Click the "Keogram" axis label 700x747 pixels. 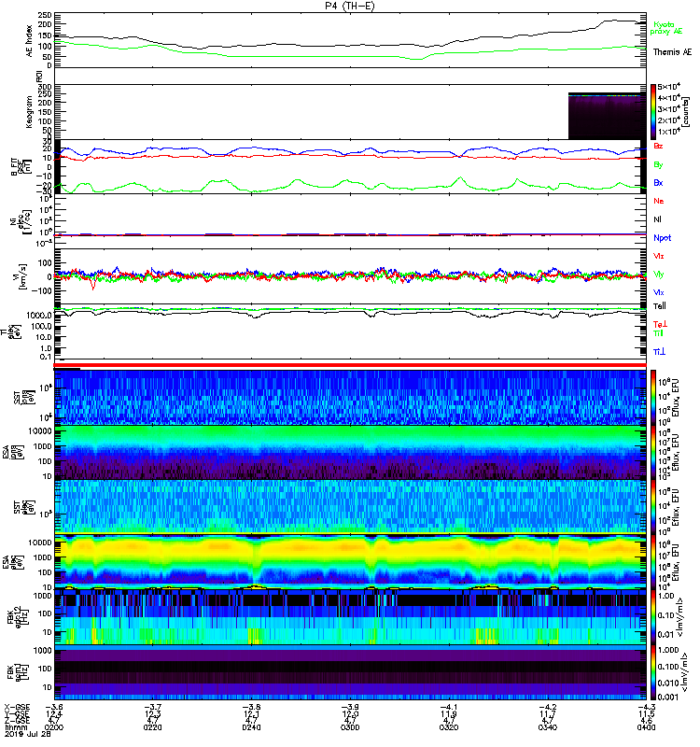tap(29, 111)
